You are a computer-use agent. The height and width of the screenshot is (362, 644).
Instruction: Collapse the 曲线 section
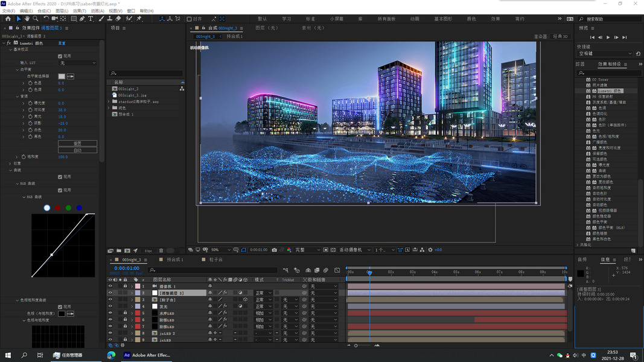tap(11, 170)
